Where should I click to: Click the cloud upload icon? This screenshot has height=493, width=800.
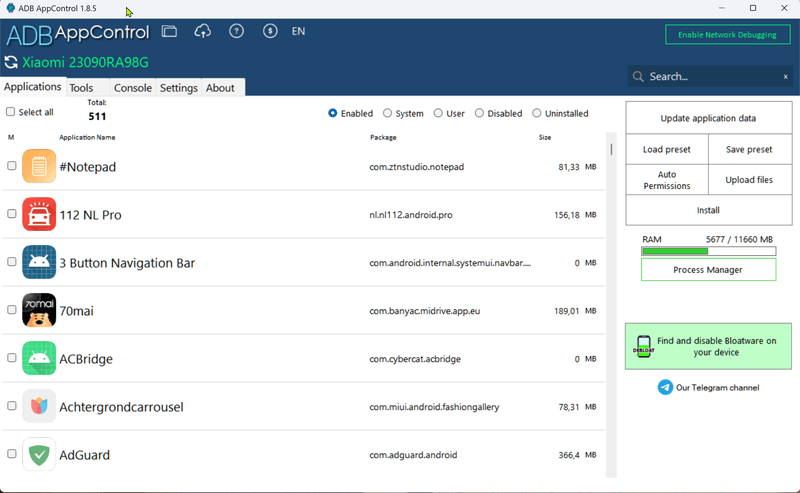pos(203,32)
